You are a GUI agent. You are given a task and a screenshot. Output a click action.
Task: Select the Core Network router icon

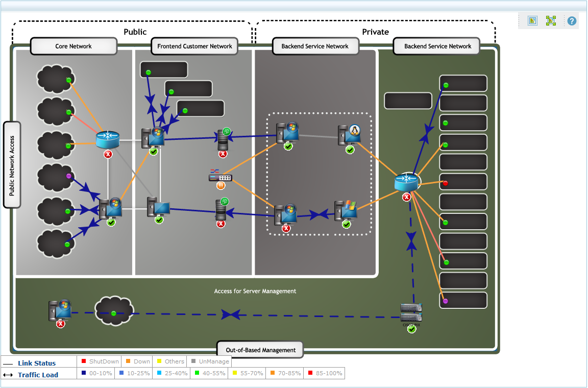point(108,139)
